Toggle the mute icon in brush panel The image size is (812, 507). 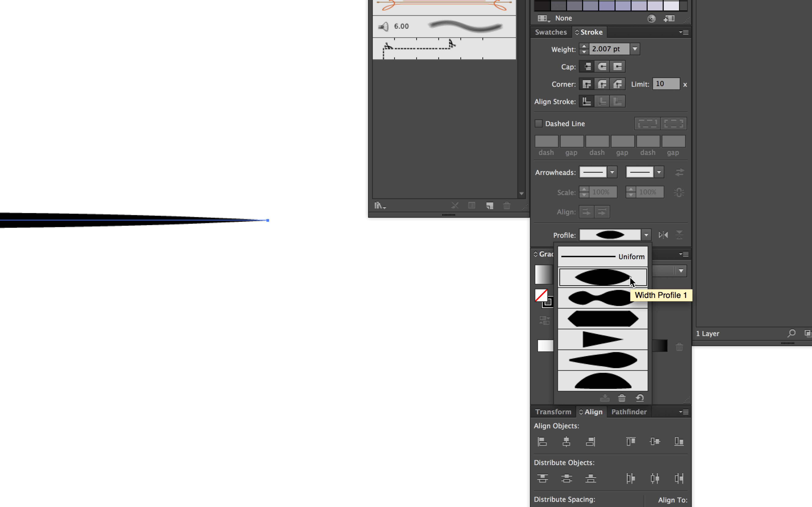[384, 26]
